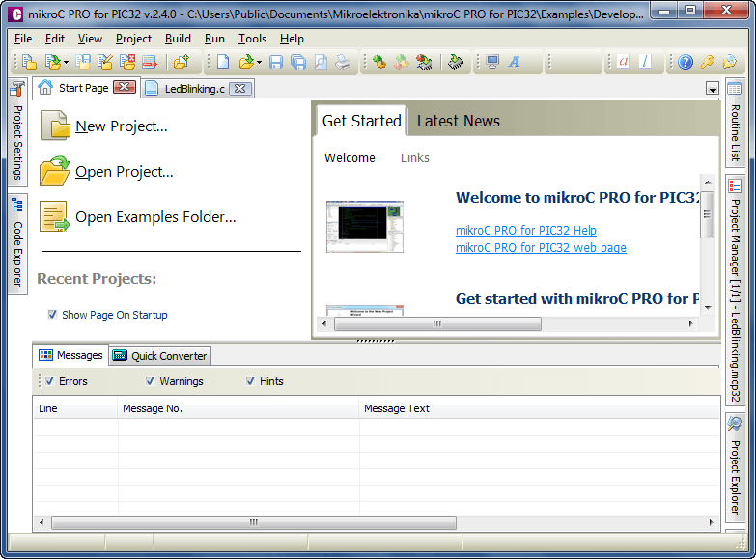Open the File menu
This screenshot has width=756, height=559.
tap(23, 39)
